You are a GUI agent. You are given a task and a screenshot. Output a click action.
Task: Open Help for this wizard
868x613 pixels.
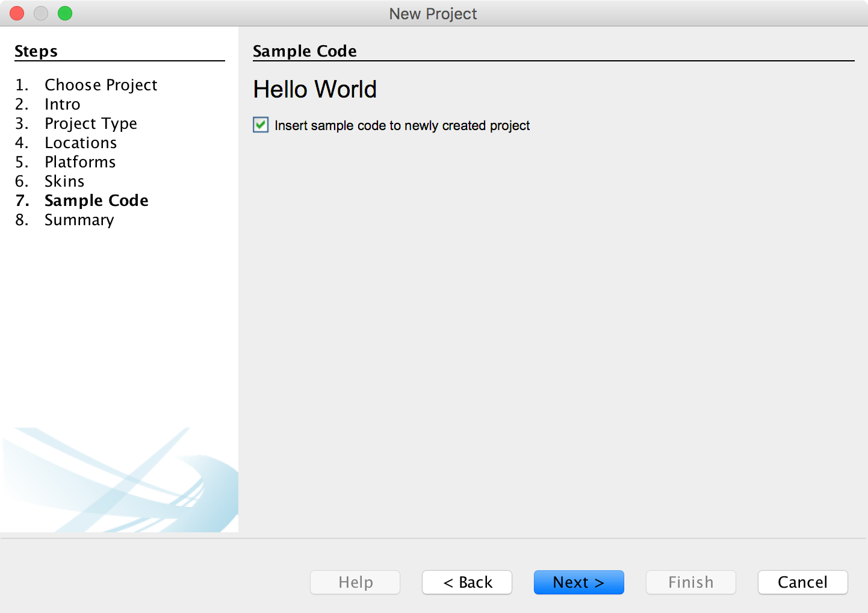pyautogui.click(x=355, y=582)
